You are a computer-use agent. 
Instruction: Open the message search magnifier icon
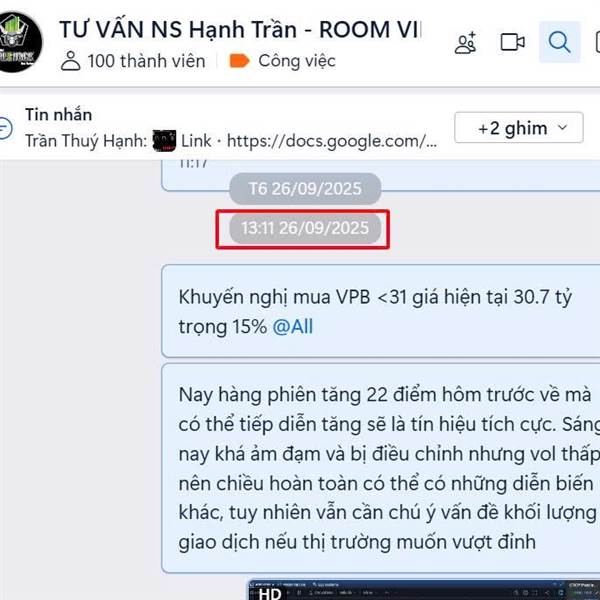pyautogui.click(x=559, y=42)
